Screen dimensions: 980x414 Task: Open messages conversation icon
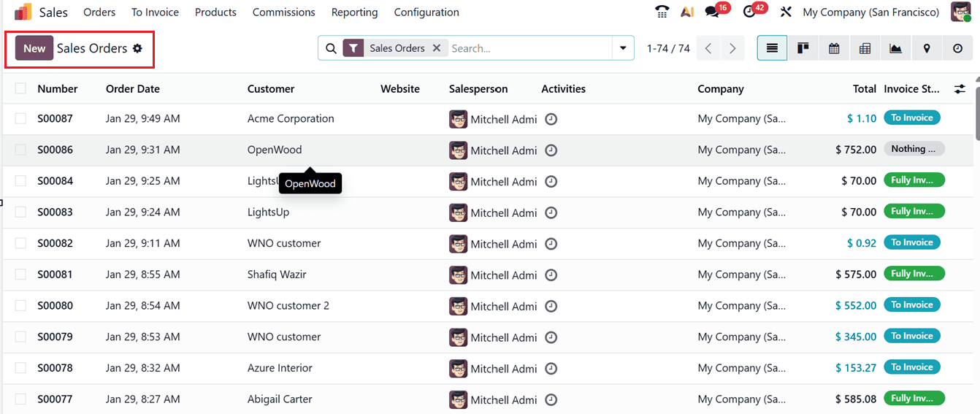[711, 12]
